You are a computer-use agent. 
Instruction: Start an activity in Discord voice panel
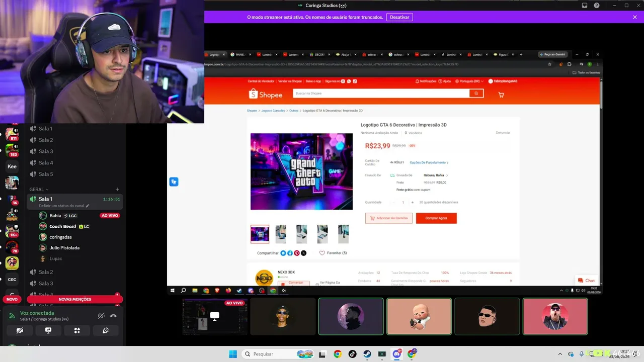77,330
